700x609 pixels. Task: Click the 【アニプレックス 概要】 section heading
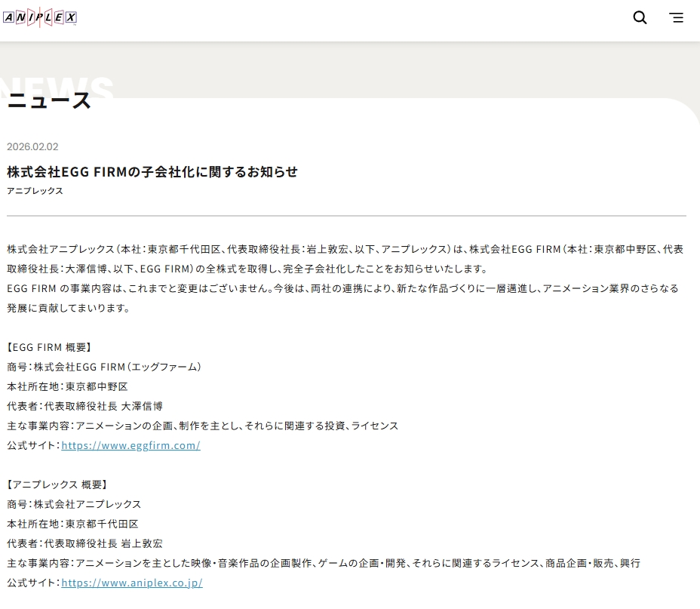(57, 484)
